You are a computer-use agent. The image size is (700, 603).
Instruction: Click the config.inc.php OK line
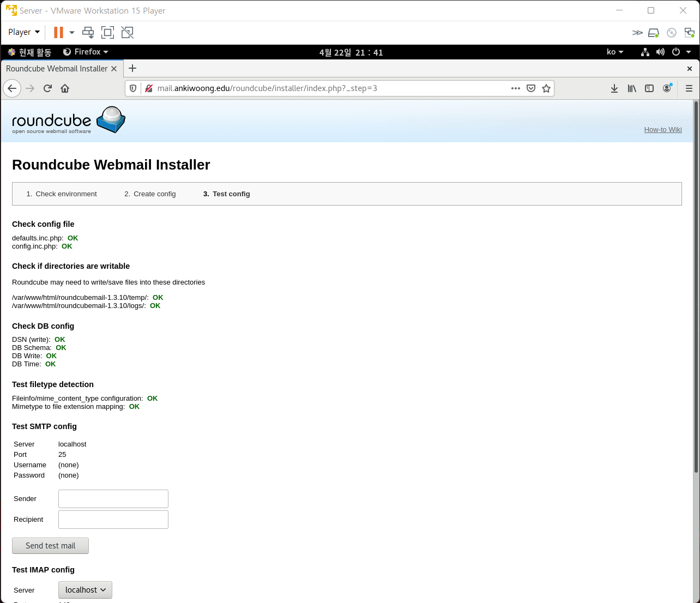tap(42, 246)
